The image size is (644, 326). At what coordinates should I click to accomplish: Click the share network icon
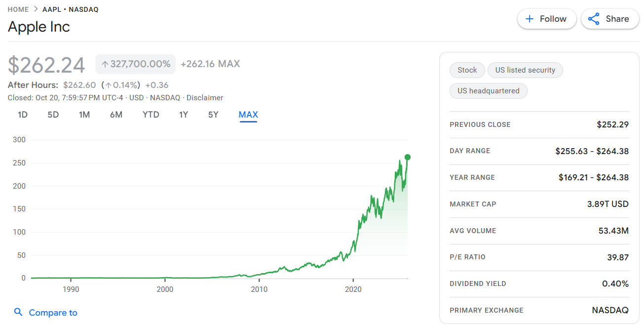point(594,19)
